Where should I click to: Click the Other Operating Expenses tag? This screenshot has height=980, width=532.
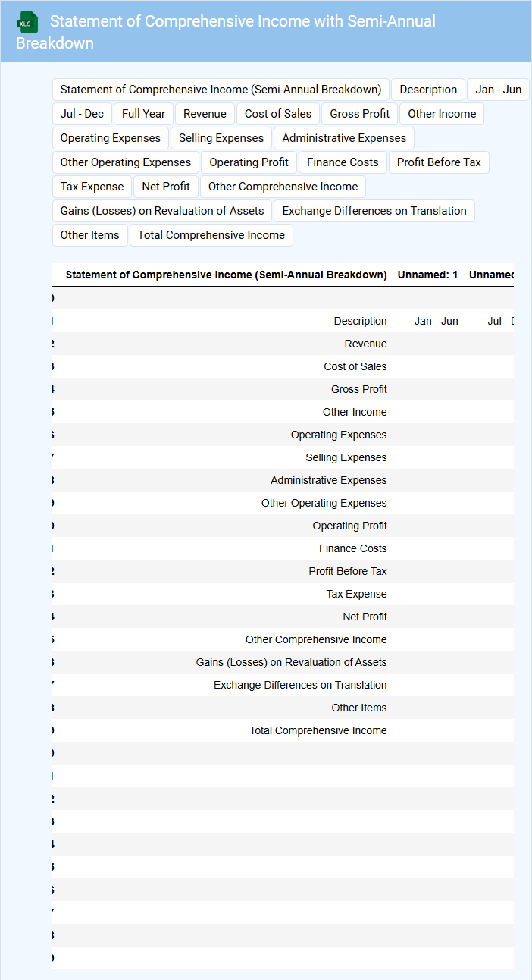126,162
